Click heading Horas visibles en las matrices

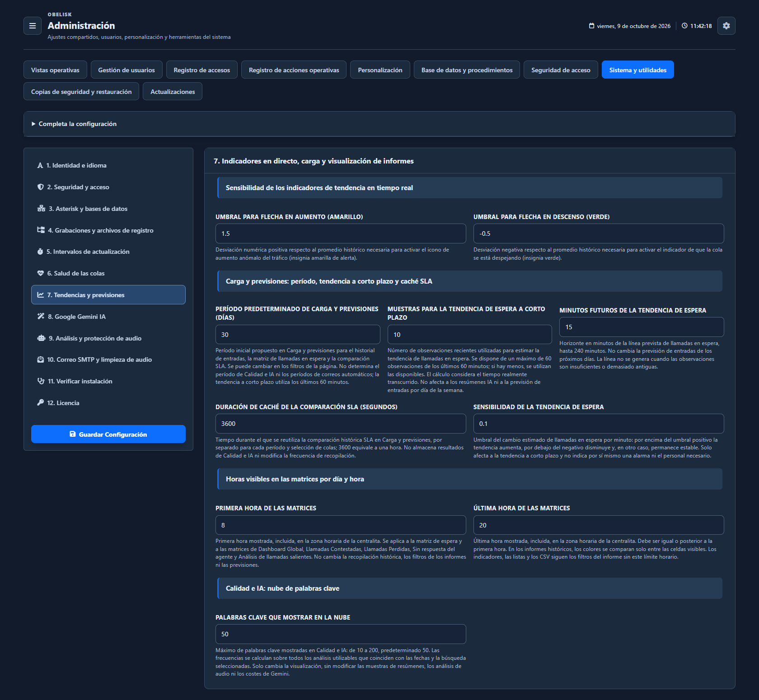click(x=295, y=479)
